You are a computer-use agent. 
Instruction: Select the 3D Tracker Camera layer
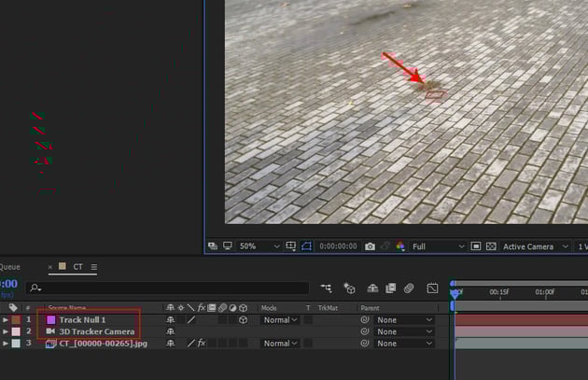coord(97,331)
